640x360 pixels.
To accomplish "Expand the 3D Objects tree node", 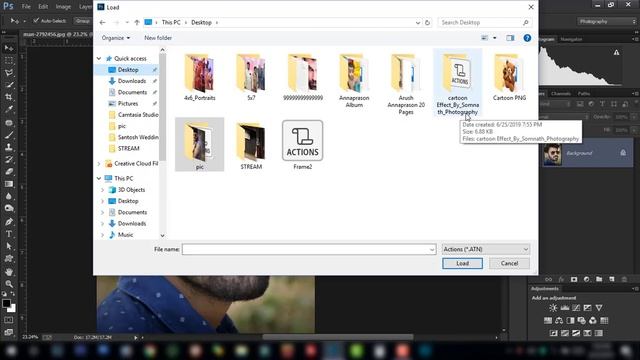I will [x=103, y=190].
